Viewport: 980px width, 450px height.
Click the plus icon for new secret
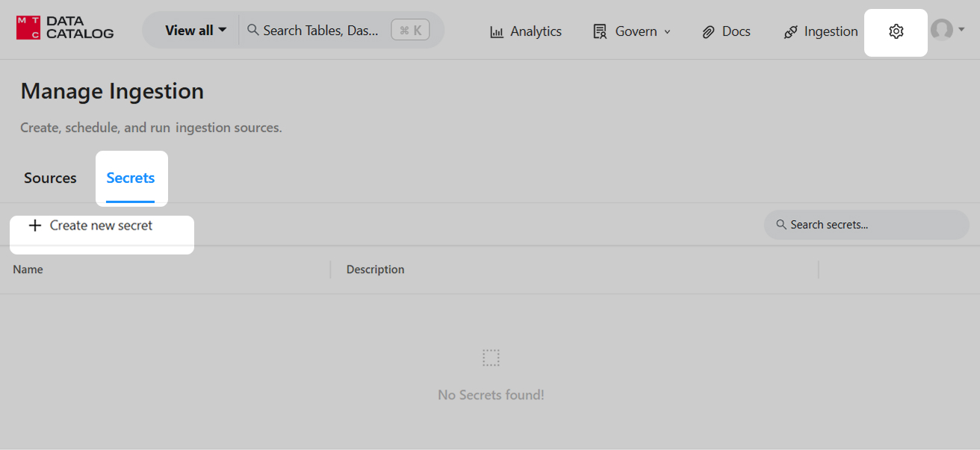[x=34, y=225]
